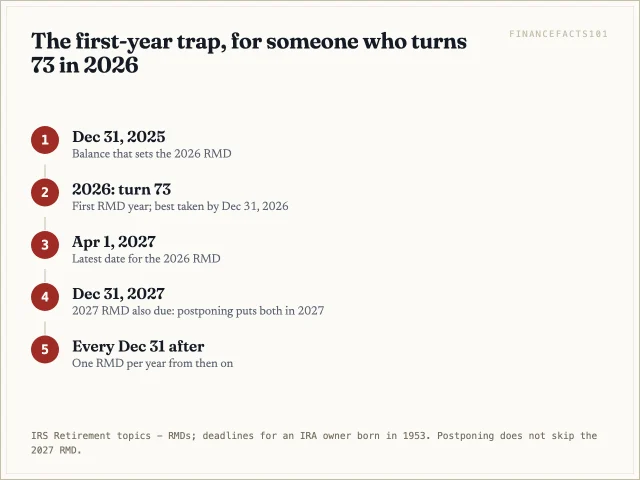This screenshot has height=480, width=640.
Task: Select the red step 3 marker
Action: [45, 244]
